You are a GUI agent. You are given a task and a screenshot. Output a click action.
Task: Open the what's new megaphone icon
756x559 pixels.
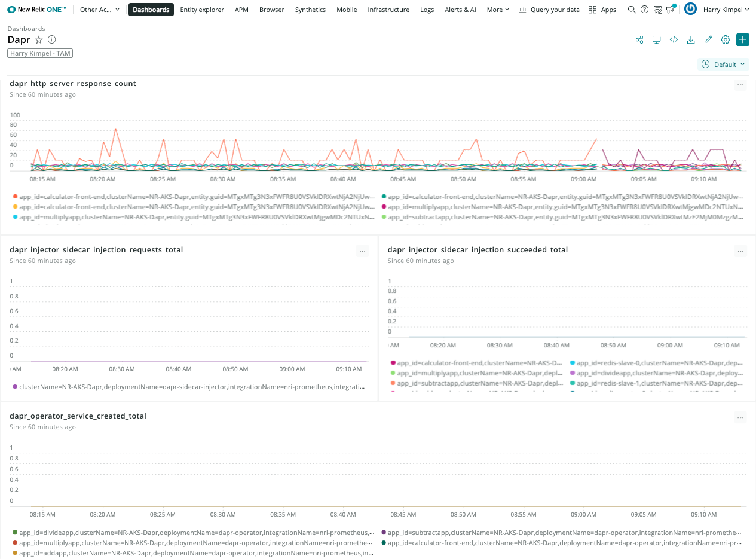671,9
